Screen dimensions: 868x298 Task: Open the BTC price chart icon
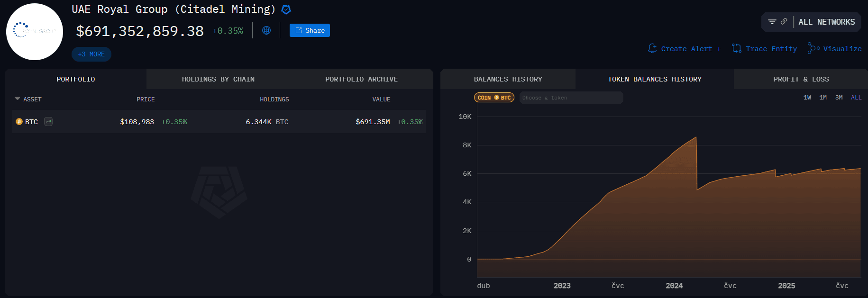click(48, 122)
